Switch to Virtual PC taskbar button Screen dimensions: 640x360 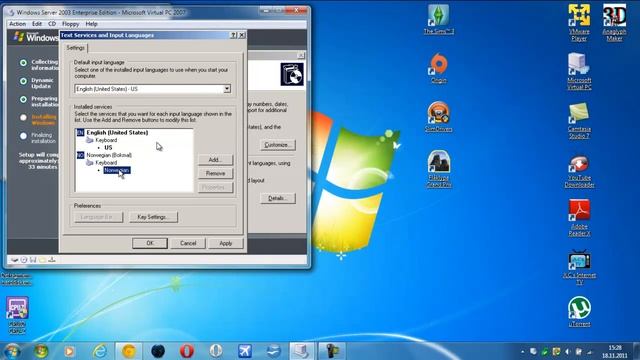click(302, 351)
